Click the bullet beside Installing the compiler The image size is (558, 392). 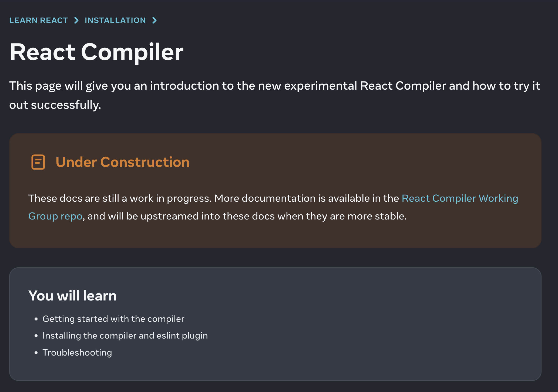[36, 336]
